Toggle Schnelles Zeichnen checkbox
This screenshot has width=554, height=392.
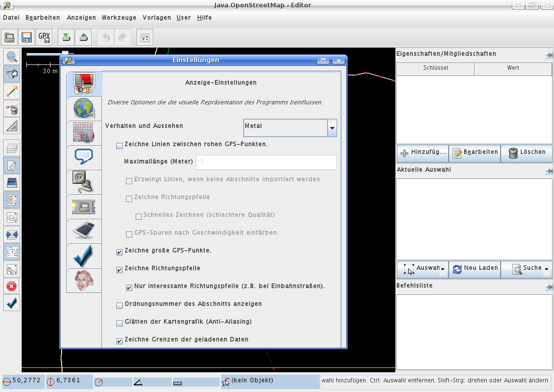point(138,216)
